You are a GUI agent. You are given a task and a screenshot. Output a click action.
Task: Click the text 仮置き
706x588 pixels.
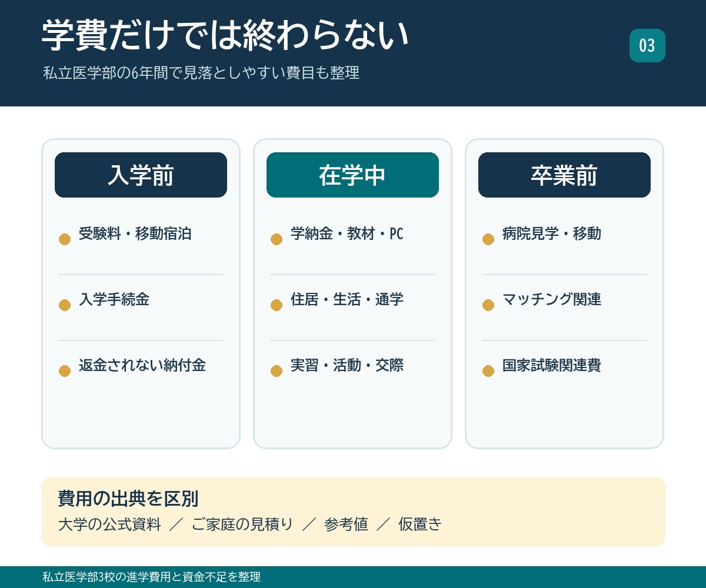coord(419,524)
